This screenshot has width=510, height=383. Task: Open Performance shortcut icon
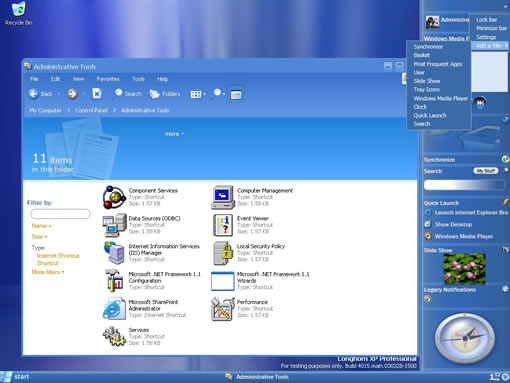tap(223, 309)
